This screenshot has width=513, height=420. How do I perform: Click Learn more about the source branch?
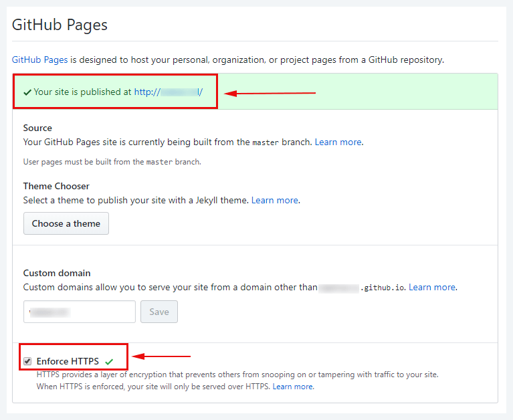[338, 142]
